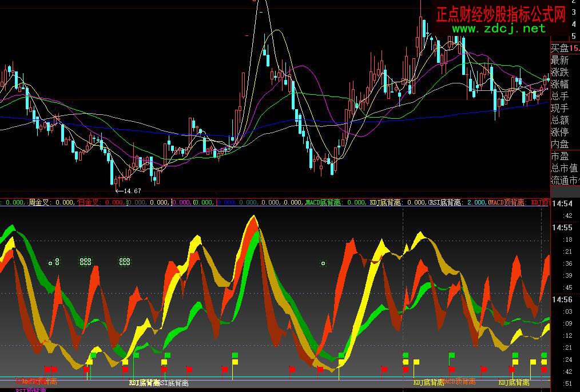The image size is (580, 392).
Task: Click the red 正点财经炒股指标公式网 title
Action: (500, 13)
